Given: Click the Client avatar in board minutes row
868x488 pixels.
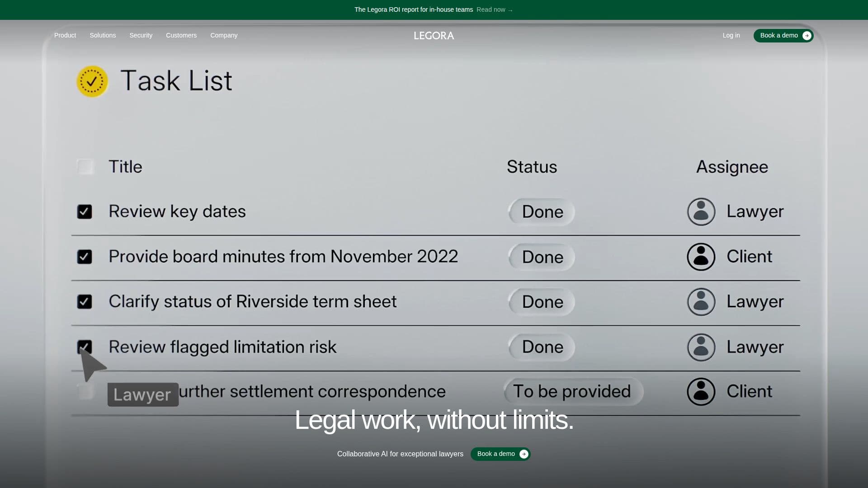Looking at the screenshot, I should [701, 257].
